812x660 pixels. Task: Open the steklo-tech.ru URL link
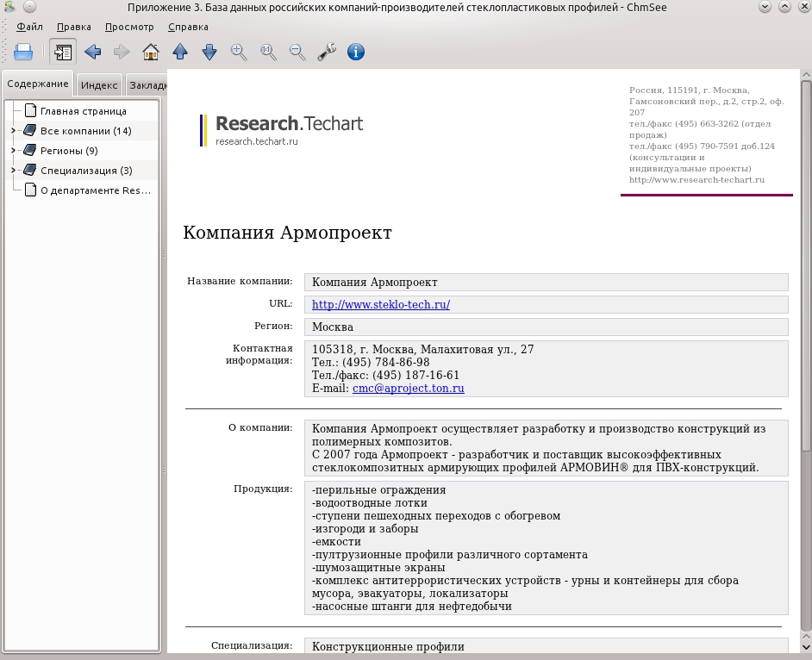click(x=381, y=305)
